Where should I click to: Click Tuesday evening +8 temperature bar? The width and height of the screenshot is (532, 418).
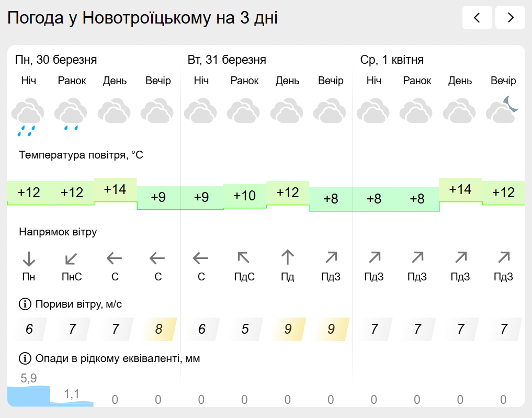pyautogui.click(x=331, y=199)
